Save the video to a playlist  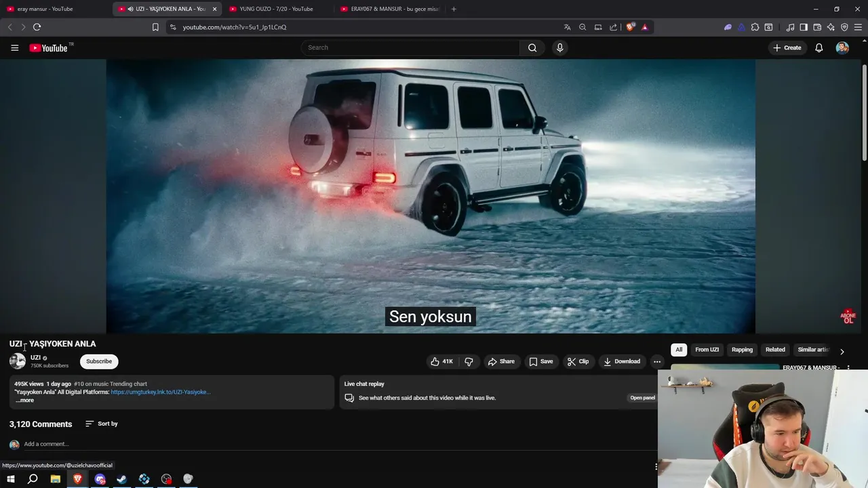coord(540,361)
